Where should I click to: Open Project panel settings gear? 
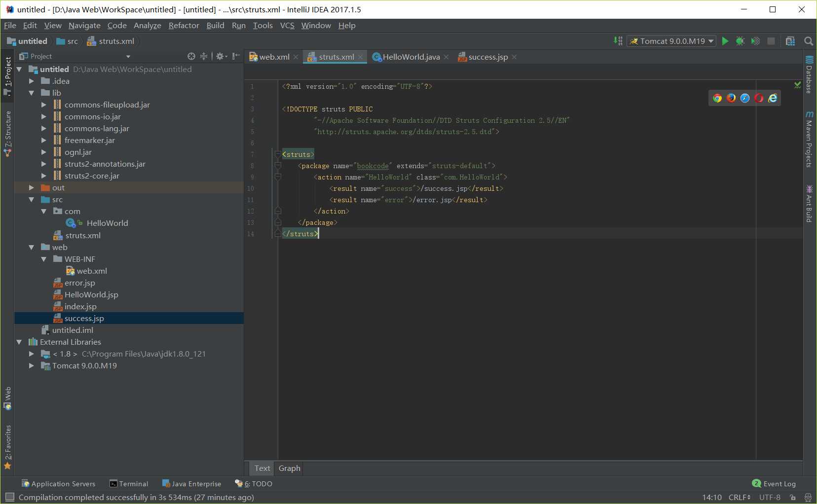tap(221, 56)
